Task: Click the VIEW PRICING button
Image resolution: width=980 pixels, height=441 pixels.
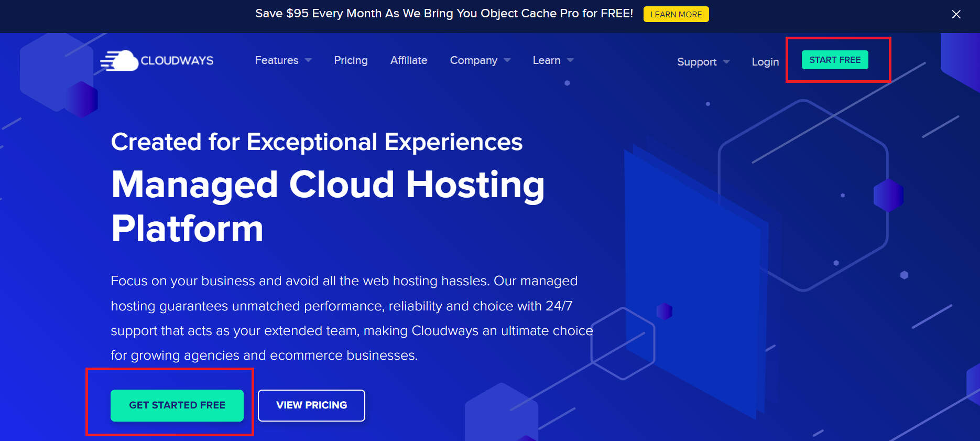Action: coord(312,405)
